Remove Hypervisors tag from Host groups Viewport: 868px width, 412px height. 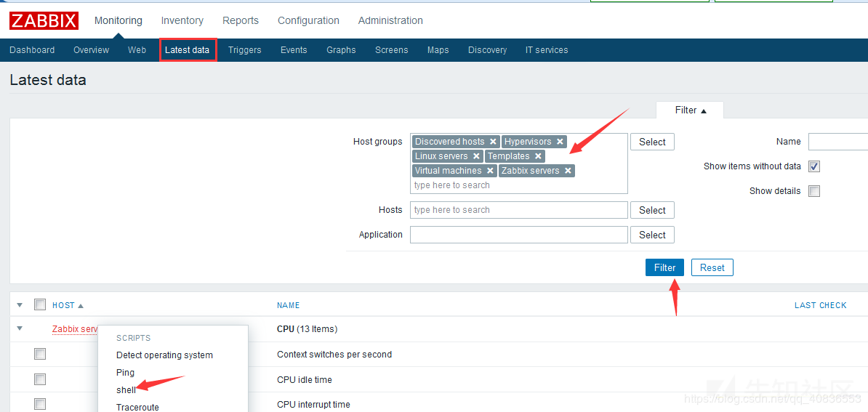560,142
